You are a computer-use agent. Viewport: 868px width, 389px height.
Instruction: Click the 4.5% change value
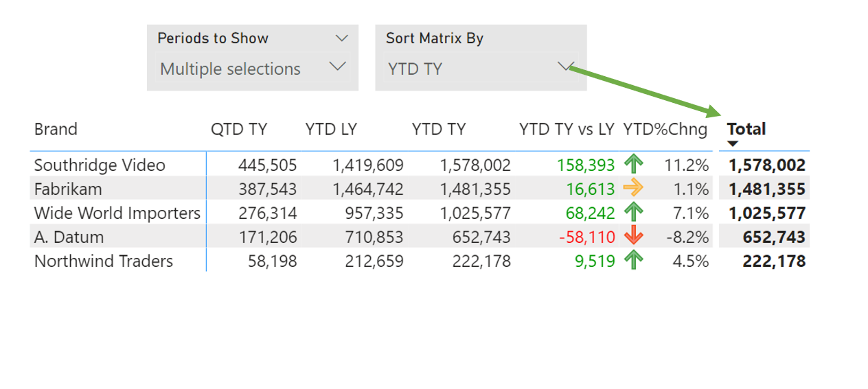[692, 261]
